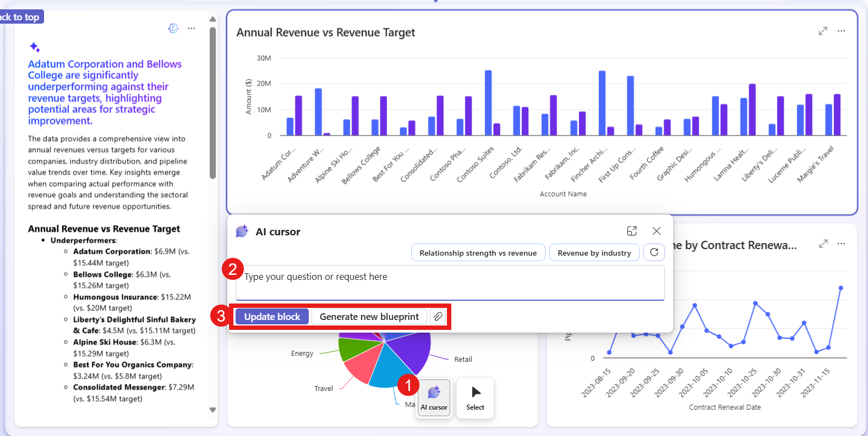The height and width of the screenshot is (436, 868).
Task: Open more options in the summary panel
Action: 191,28
